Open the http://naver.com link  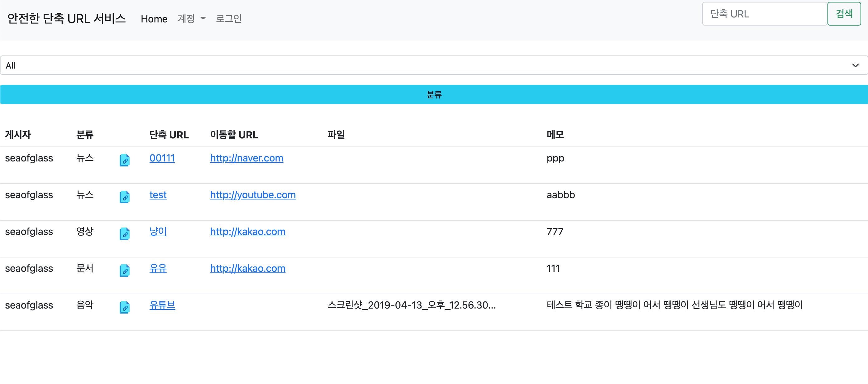247,158
